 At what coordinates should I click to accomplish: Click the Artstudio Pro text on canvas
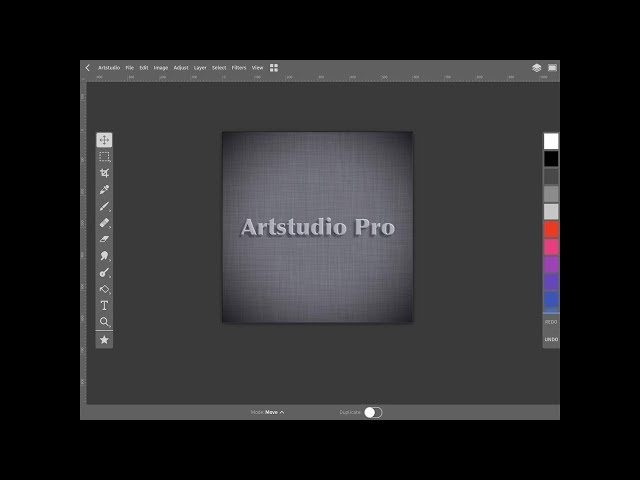(x=318, y=227)
